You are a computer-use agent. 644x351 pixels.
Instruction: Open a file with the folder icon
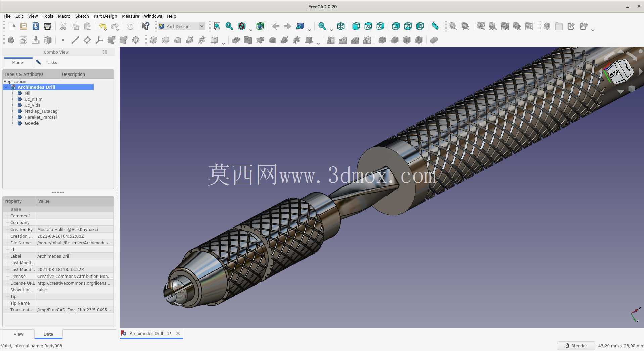(x=24, y=26)
